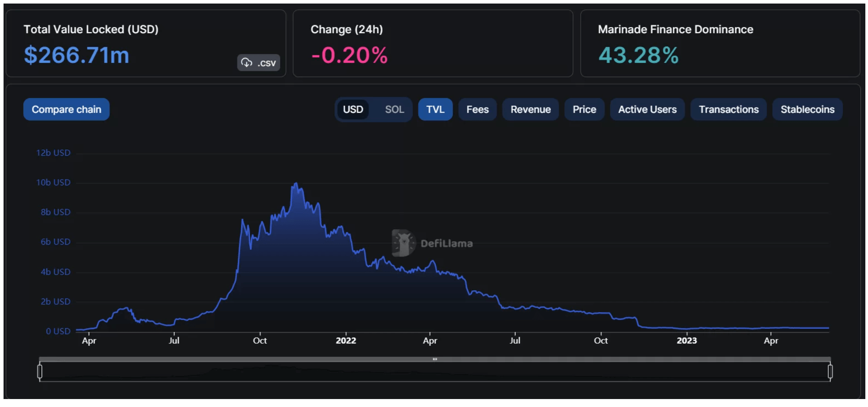Toggle the Fees chart metric
The image size is (868, 407).
coord(477,109)
